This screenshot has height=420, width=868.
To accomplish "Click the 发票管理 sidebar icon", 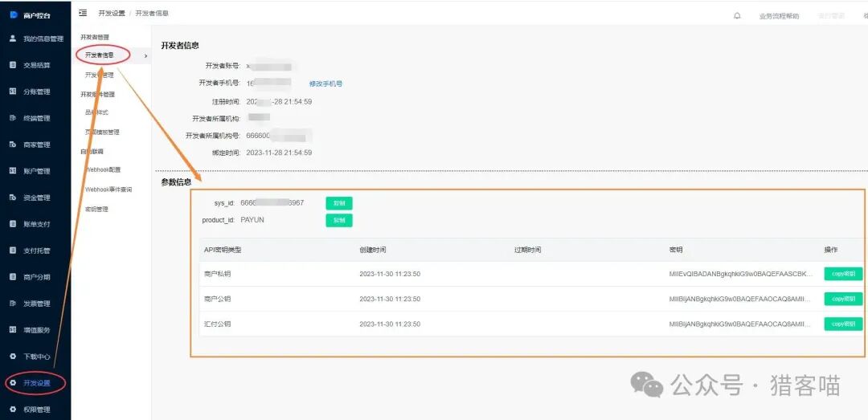I will pos(13,304).
